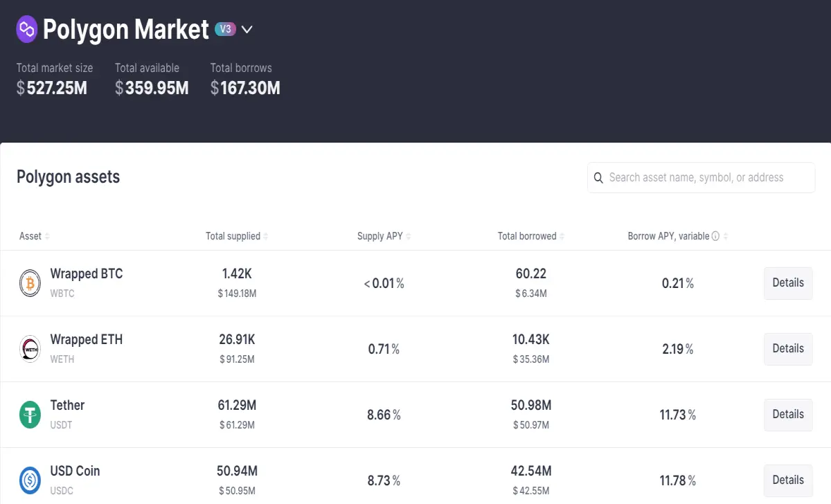Select the USD Coin asset name
Image resolution: width=831 pixels, height=504 pixels.
pos(75,471)
